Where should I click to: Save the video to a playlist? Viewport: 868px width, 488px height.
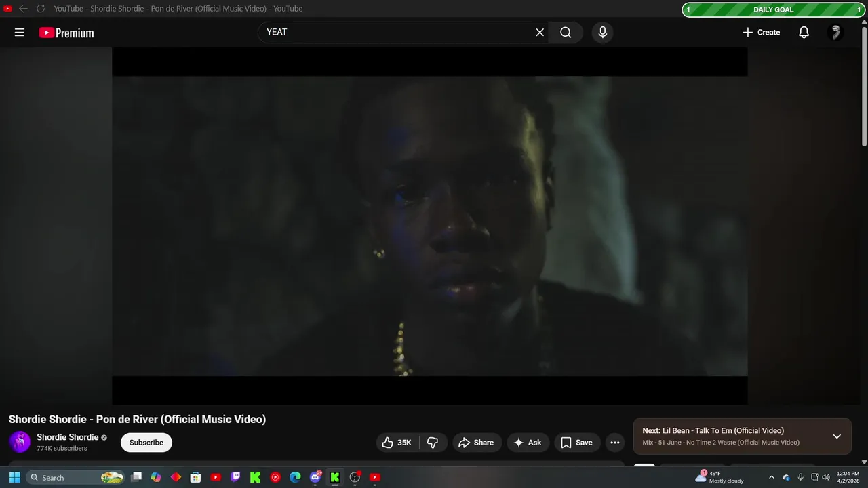(577, 443)
